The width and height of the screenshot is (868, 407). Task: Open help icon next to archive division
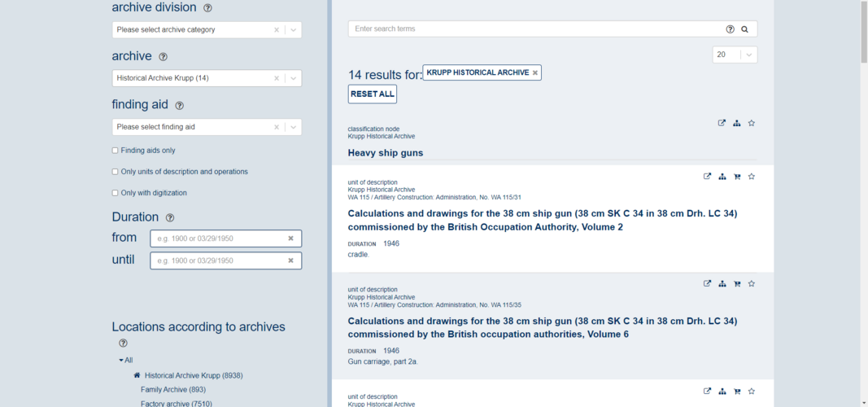click(x=207, y=8)
